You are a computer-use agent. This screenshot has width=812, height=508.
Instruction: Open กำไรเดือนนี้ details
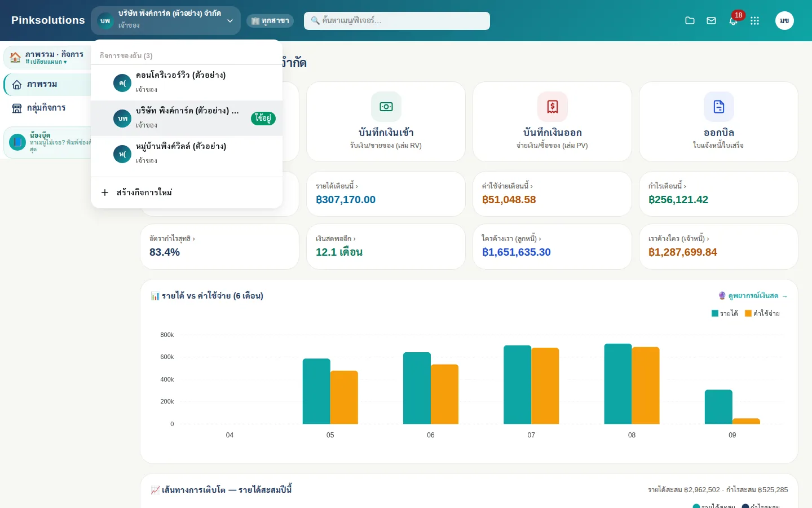coord(718,194)
